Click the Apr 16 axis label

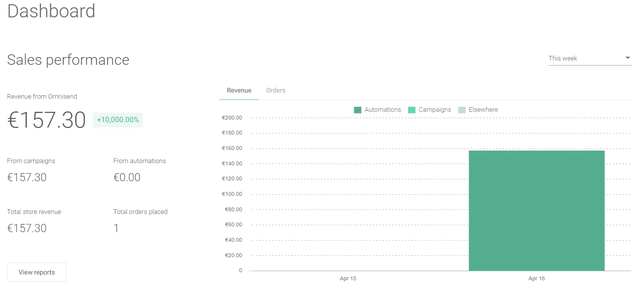[536, 278]
